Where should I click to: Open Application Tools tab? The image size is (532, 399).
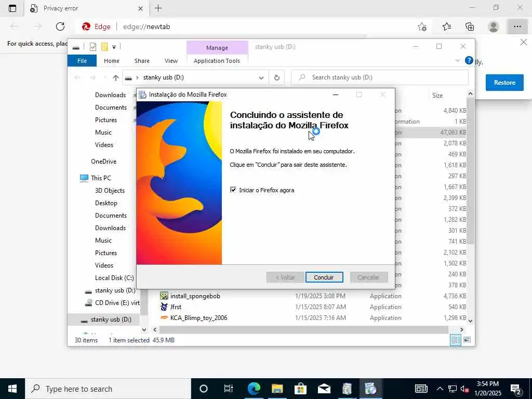coord(217,61)
